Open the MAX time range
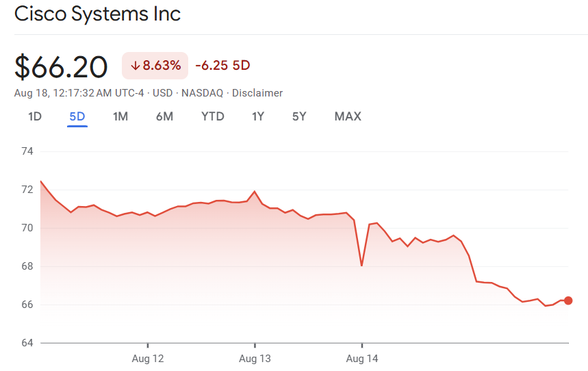The height and width of the screenshot is (371, 588). click(x=348, y=116)
